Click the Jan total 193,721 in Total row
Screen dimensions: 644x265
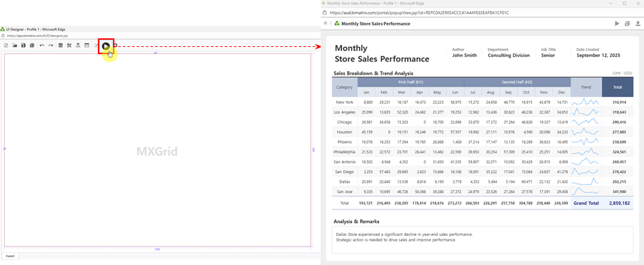point(366,203)
